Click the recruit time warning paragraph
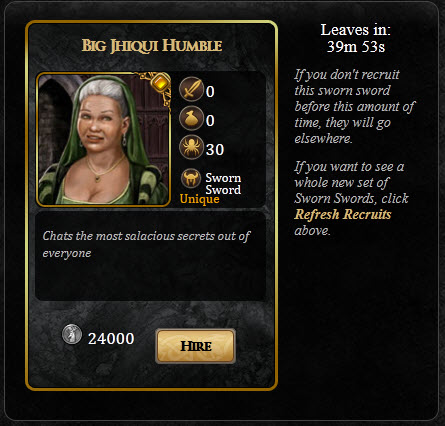This screenshot has width=445, height=426. [x=354, y=106]
